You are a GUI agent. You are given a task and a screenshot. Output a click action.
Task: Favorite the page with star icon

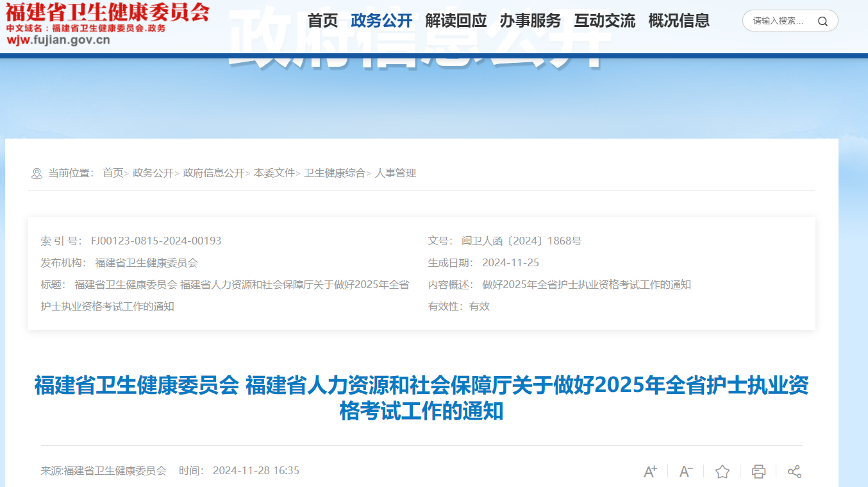(722, 472)
